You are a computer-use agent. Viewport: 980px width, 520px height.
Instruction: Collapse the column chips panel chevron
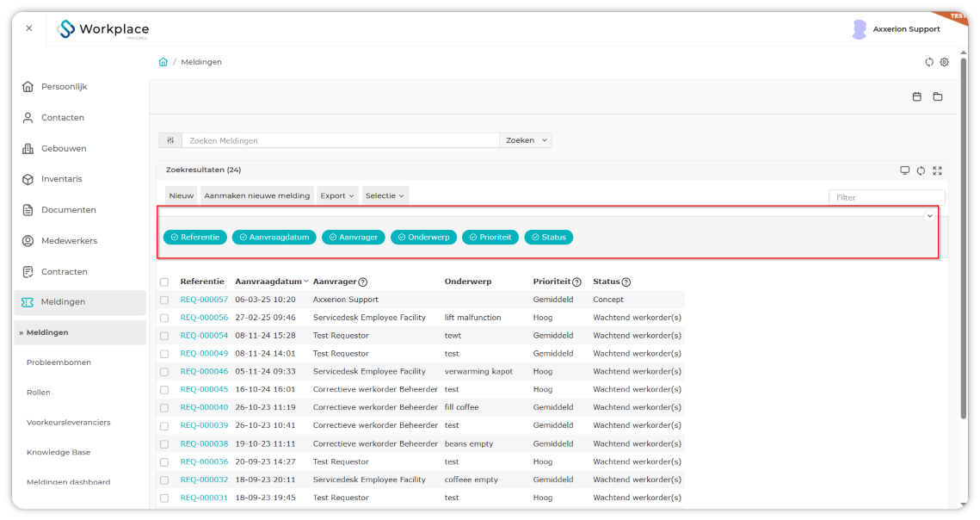pyautogui.click(x=930, y=216)
